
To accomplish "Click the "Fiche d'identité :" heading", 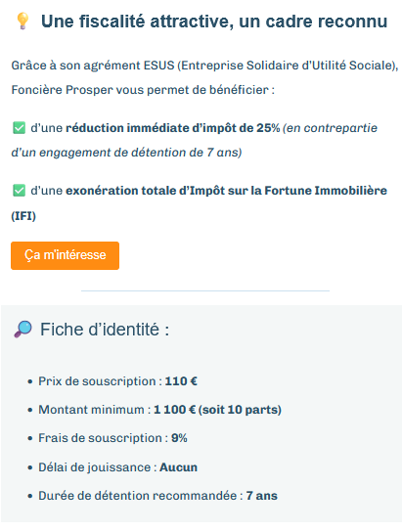I will (105, 330).
